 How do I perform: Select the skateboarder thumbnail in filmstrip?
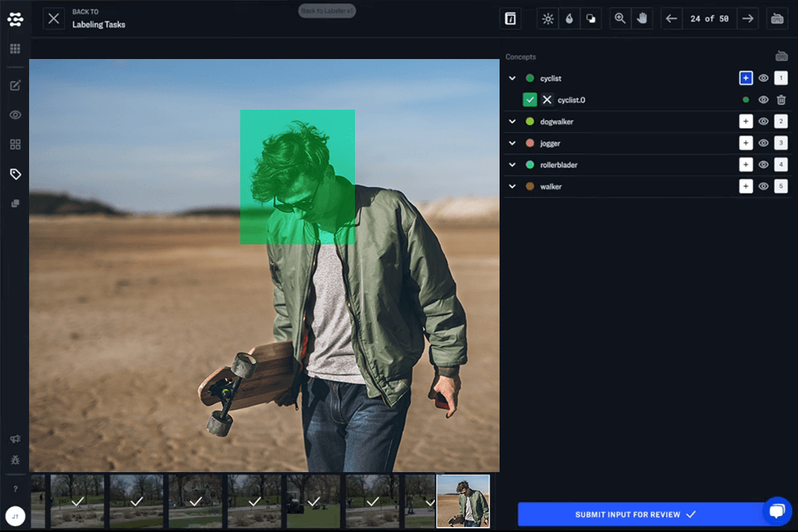[463, 501]
